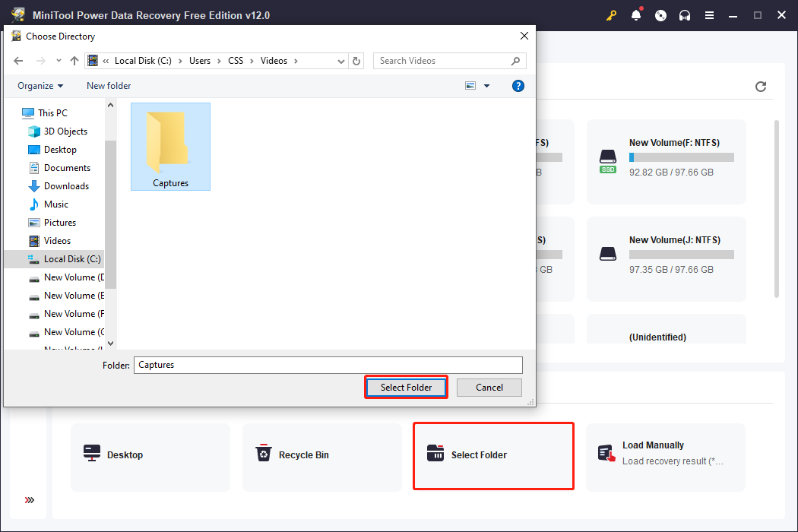Image resolution: width=798 pixels, height=532 pixels.
Task: Click the F: drive usage progress bar
Action: (682, 157)
